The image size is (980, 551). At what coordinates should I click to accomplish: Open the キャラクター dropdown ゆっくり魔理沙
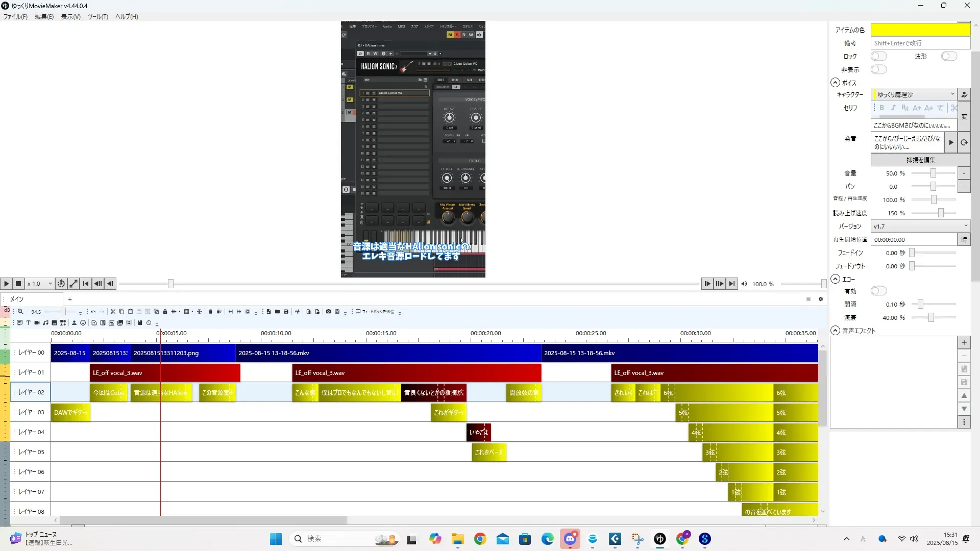pos(914,94)
